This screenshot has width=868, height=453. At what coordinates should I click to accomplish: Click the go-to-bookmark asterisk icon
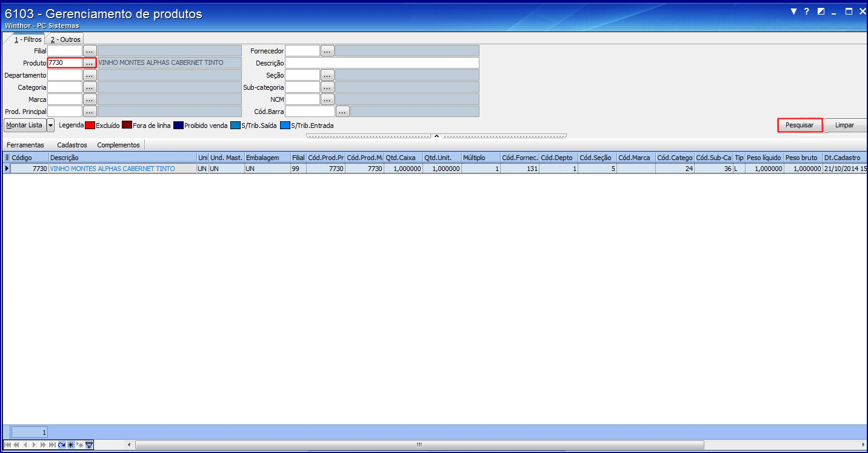point(80,445)
